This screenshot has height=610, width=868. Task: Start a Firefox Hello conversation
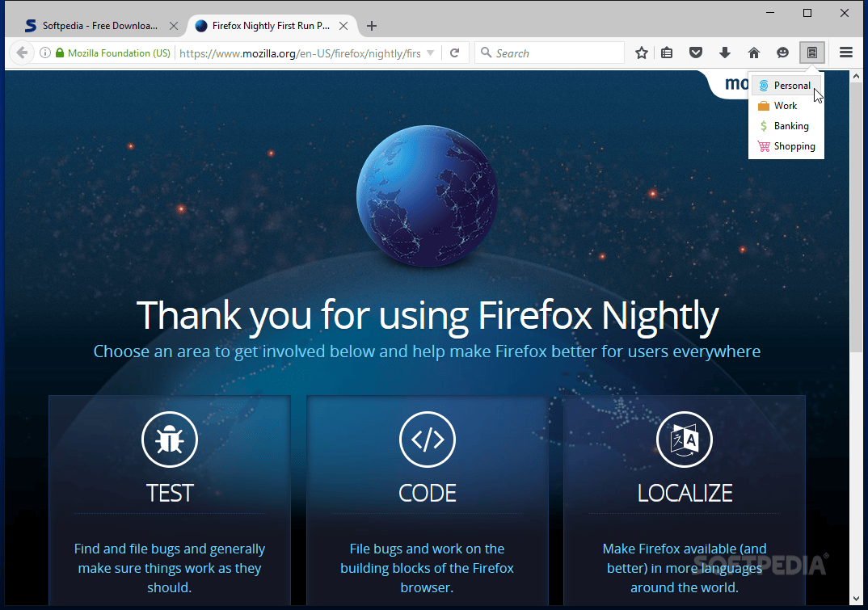point(783,53)
